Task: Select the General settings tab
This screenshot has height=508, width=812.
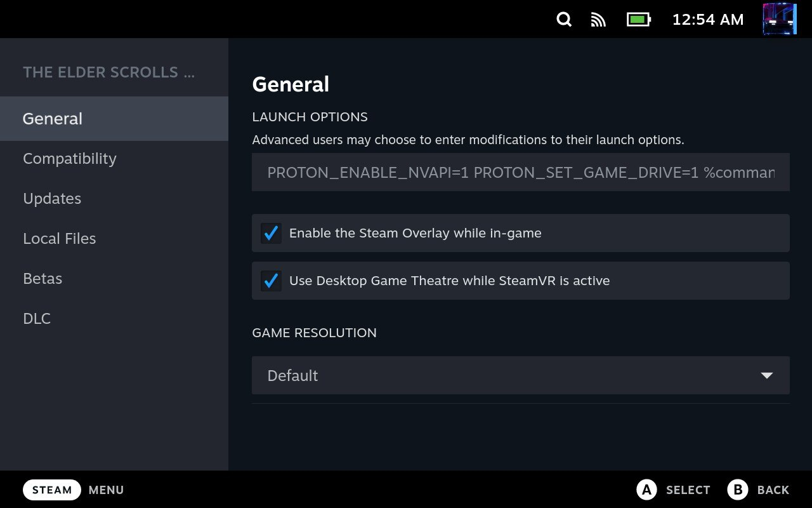Action: click(53, 119)
